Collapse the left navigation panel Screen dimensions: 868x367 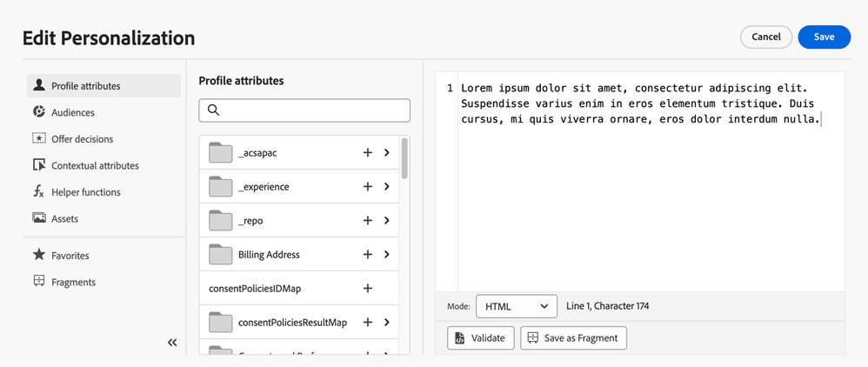(x=172, y=343)
